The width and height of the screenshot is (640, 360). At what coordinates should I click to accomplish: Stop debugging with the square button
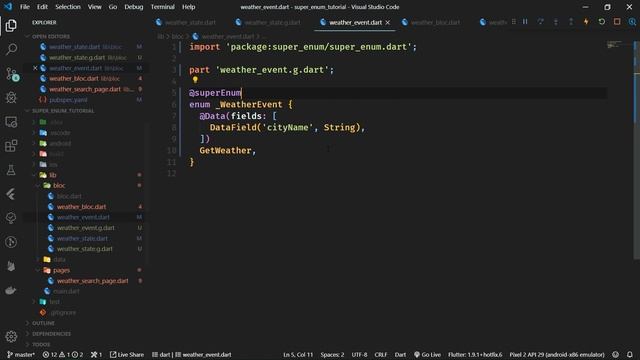click(617, 22)
